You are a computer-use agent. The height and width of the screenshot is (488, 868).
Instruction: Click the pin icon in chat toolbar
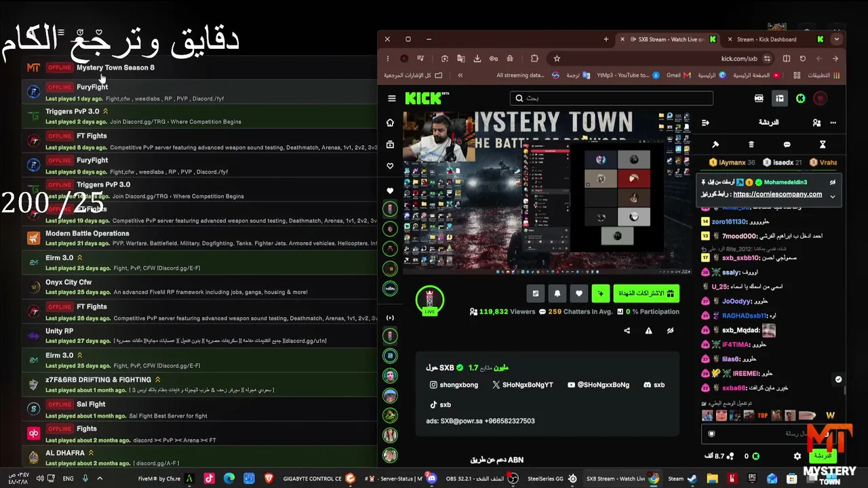point(715,144)
